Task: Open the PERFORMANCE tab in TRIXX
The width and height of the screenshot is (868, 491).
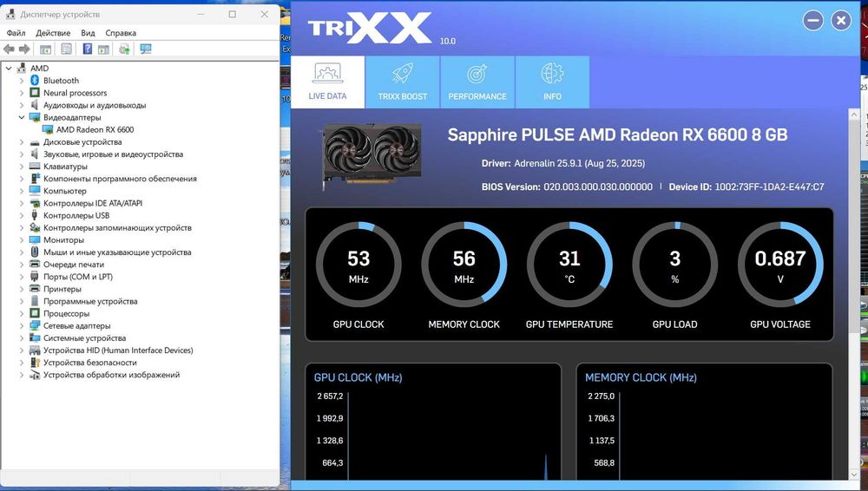Action: [477, 82]
